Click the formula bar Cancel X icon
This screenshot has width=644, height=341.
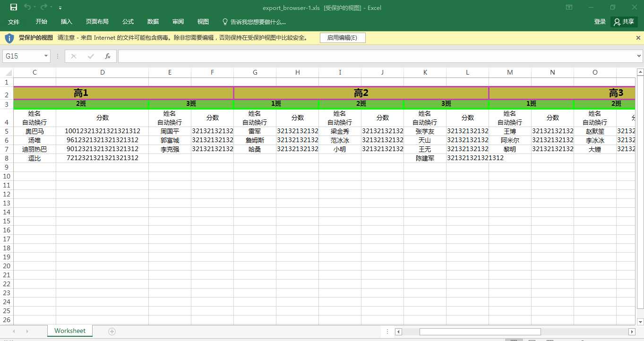click(74, 56)
